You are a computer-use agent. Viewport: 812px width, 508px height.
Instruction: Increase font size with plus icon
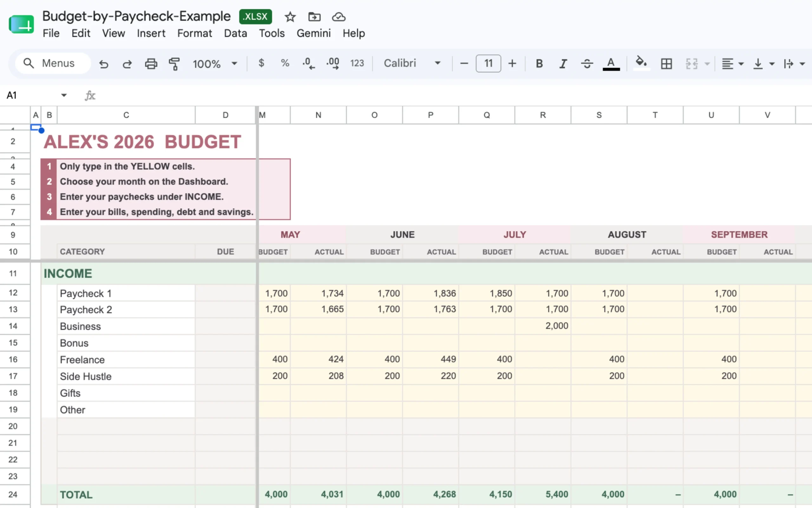[512, 63]
